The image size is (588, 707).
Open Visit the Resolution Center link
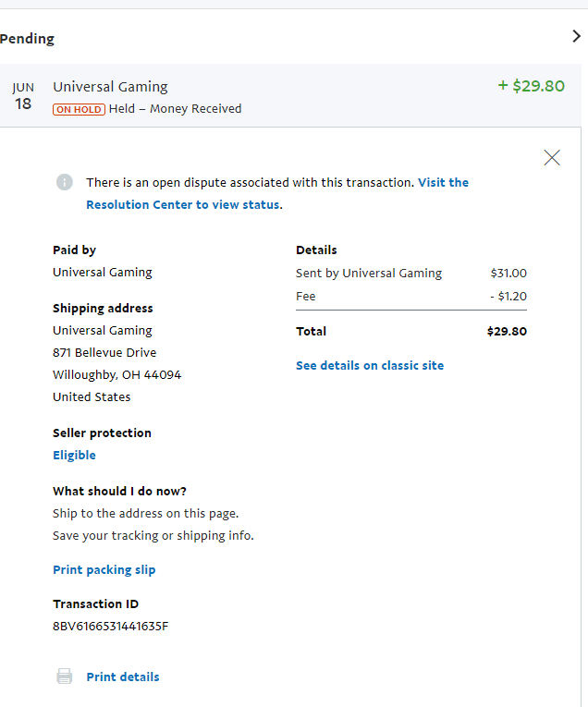[x=277, y=193]
